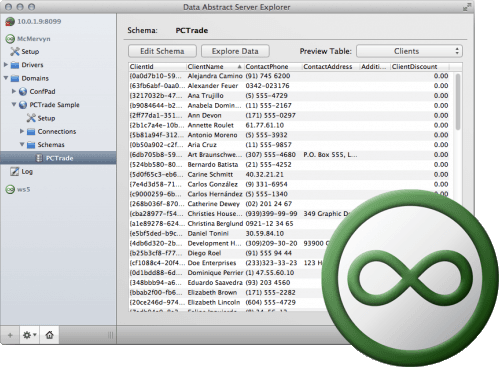Click the Drivers folder icon

[15, 65]
